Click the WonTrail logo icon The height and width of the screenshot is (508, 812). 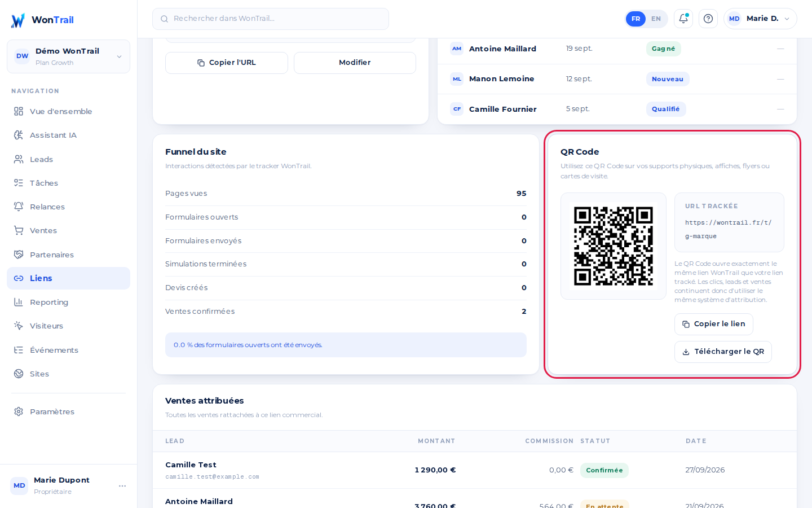click(18, 20)
